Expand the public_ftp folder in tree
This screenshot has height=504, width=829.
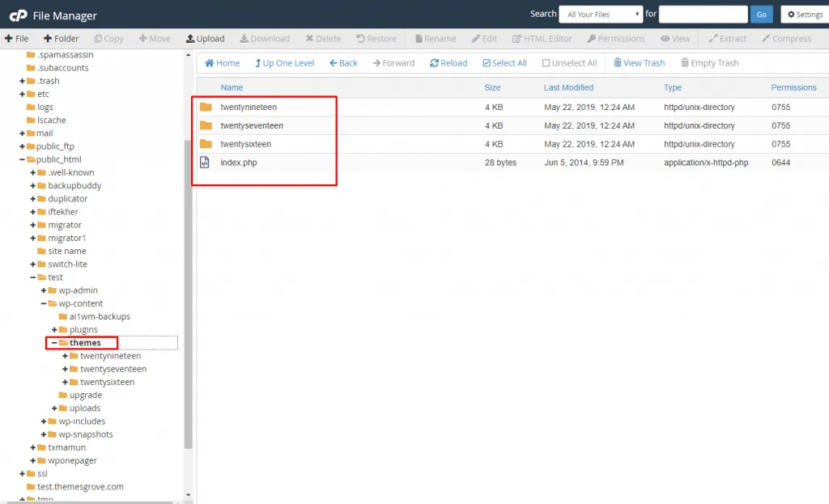point(22,146)
